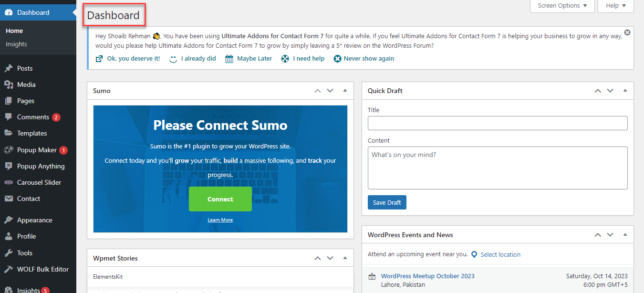This screenshot has height=293, width=644.
Task: Click the Carousel Slider icon
Action: [9, 182]
